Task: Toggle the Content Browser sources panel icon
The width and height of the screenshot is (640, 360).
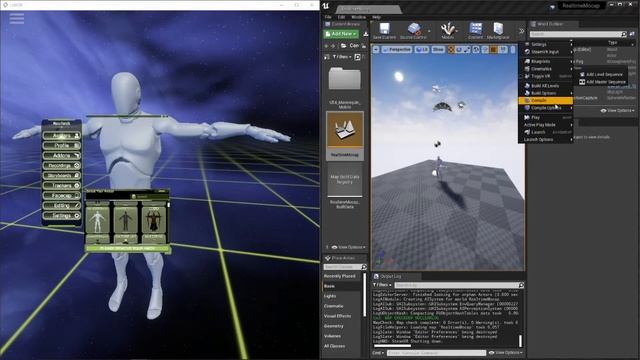Action: point(327,57)
